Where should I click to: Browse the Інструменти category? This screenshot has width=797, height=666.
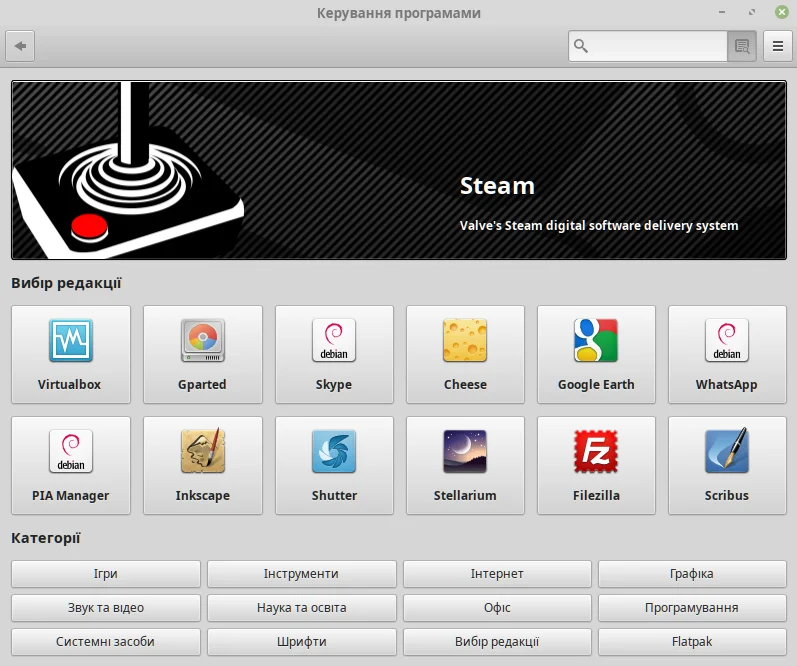click(x=301, y=574)
